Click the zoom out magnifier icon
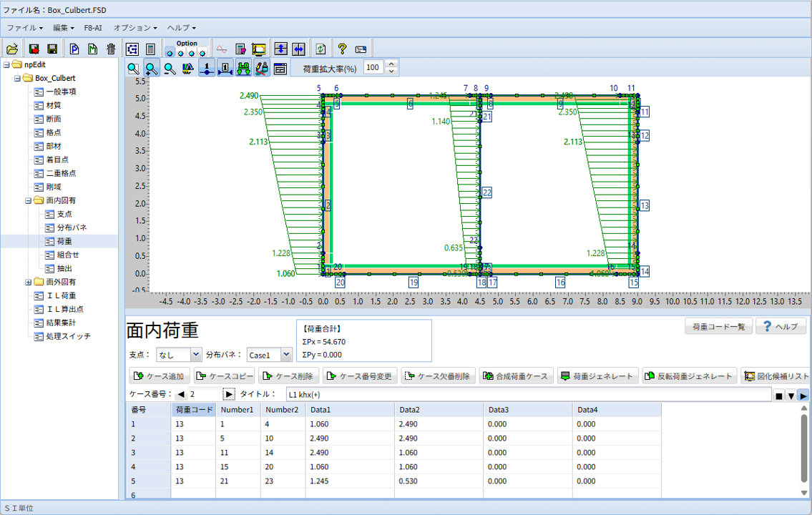This screenshot has height=515, width=812. (x=170, y=69)
